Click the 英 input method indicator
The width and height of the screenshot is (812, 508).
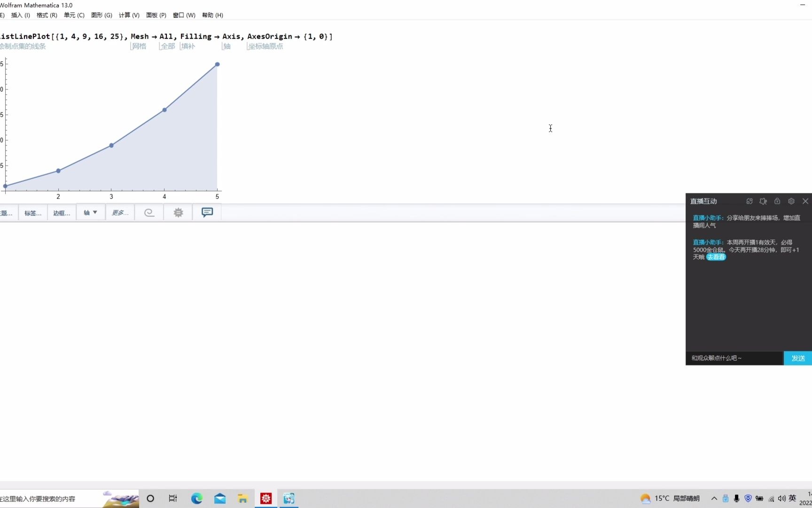coord(792,498)
